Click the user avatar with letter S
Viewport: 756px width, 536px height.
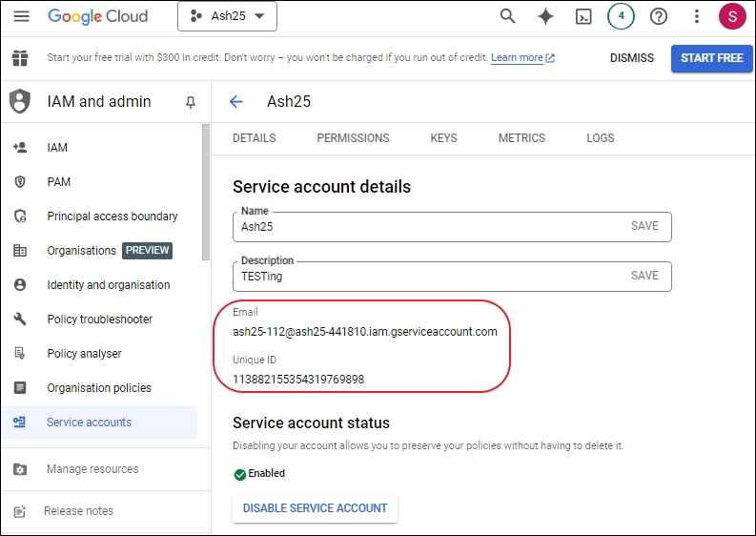click(732, 16)
